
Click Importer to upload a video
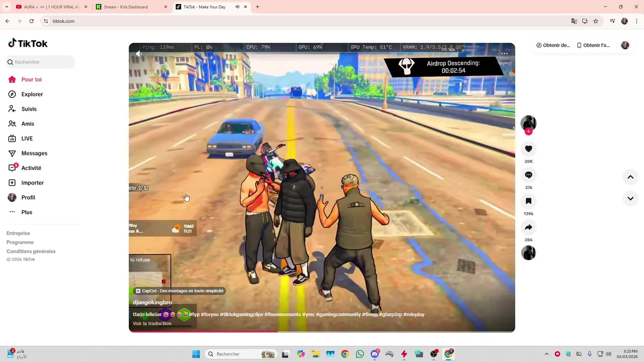32,183
